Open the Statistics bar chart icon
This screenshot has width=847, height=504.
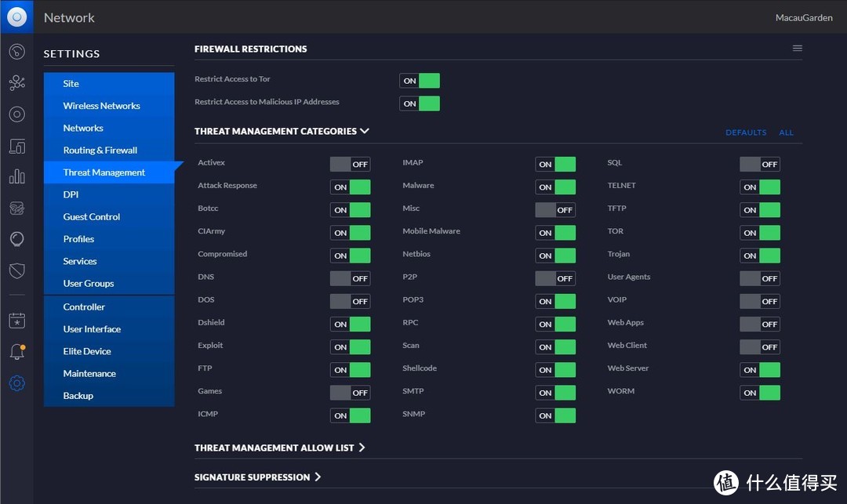[16, 176]
